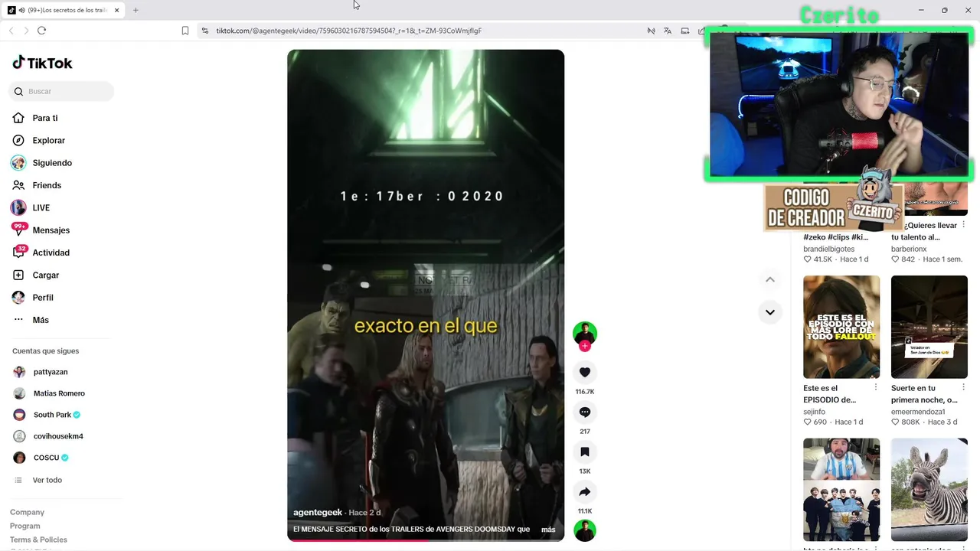Click the Buscar search field
Image resolution: width=980 pixels, height=551 pixels.
tap(61, 91)
